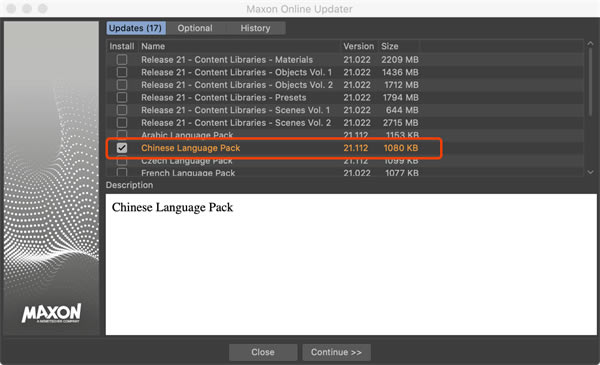The height and width of the screenshot is (365, 600).
Task: Sort by the Version column header
Action: coord(359,46)
